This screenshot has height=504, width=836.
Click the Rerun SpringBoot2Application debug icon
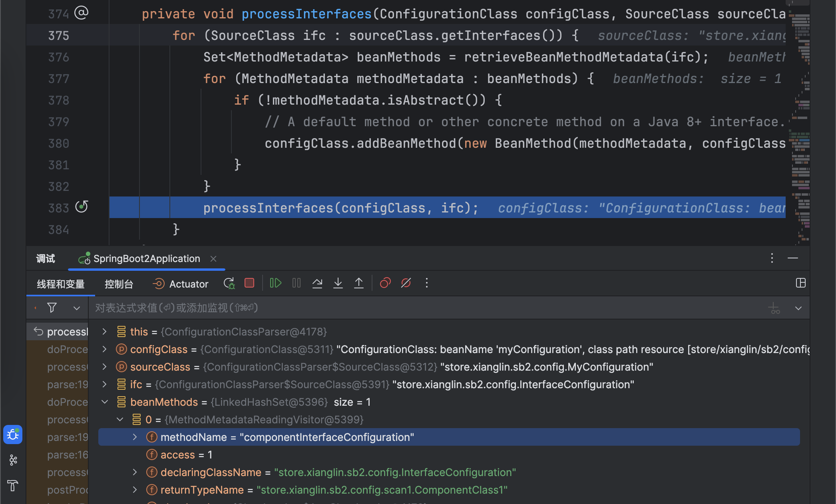(x=229, y=284)
